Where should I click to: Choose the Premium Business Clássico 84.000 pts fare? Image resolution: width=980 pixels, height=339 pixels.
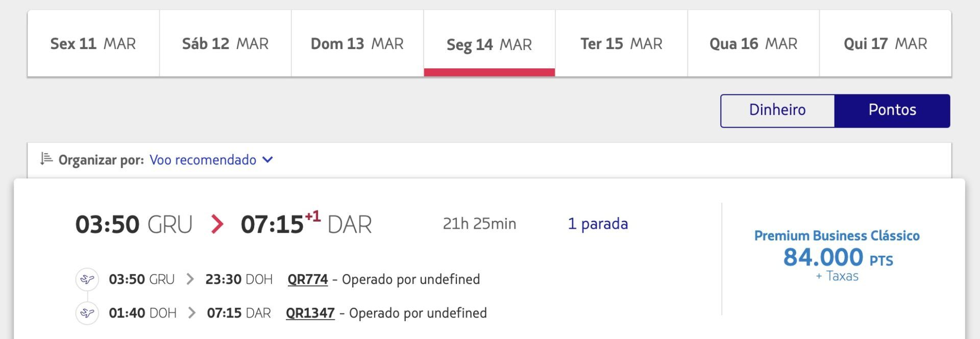837,255
